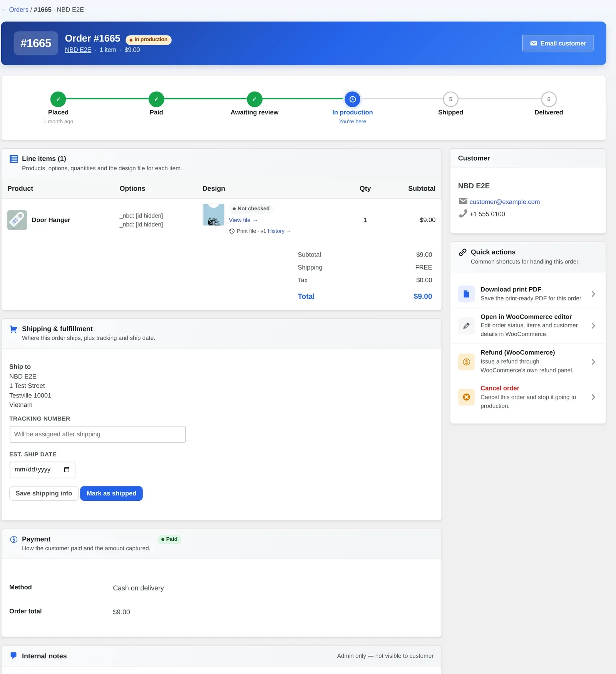Click the shipping cart icon
616x674 pixels.
(x=13, y=329)
